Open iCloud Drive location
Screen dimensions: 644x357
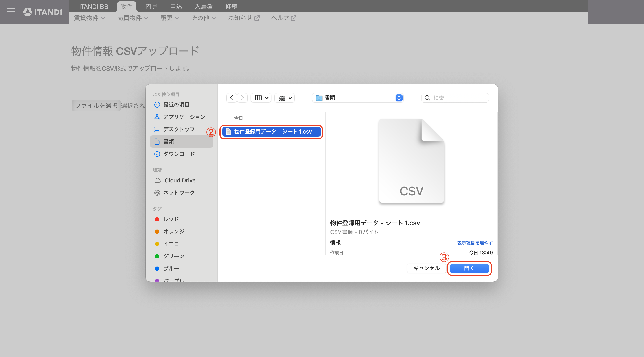point(182,180)
